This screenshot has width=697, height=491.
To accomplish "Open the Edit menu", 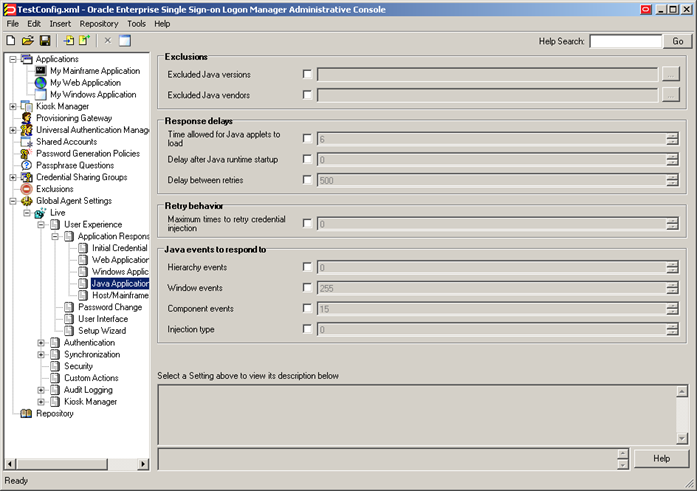I will coord(34,24).
